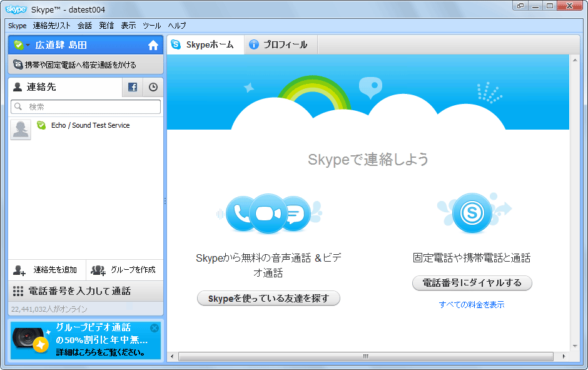Click the add contact person icon
This screenshot has width=588, height=370.
point(19,270)
